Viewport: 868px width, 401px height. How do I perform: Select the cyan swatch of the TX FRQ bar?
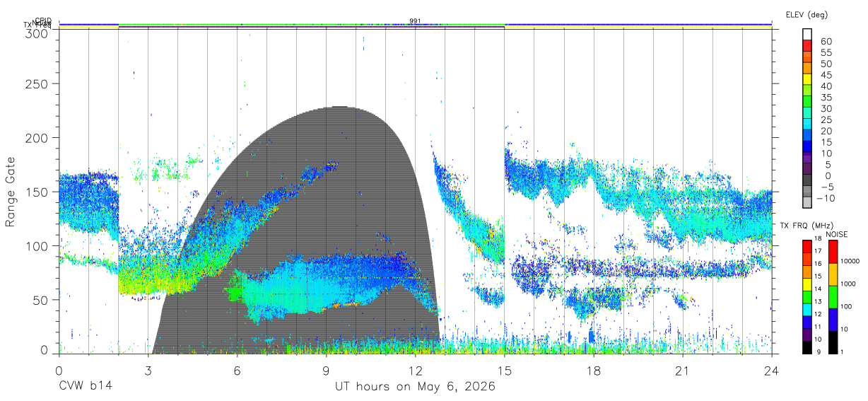[x=807, y=309]
